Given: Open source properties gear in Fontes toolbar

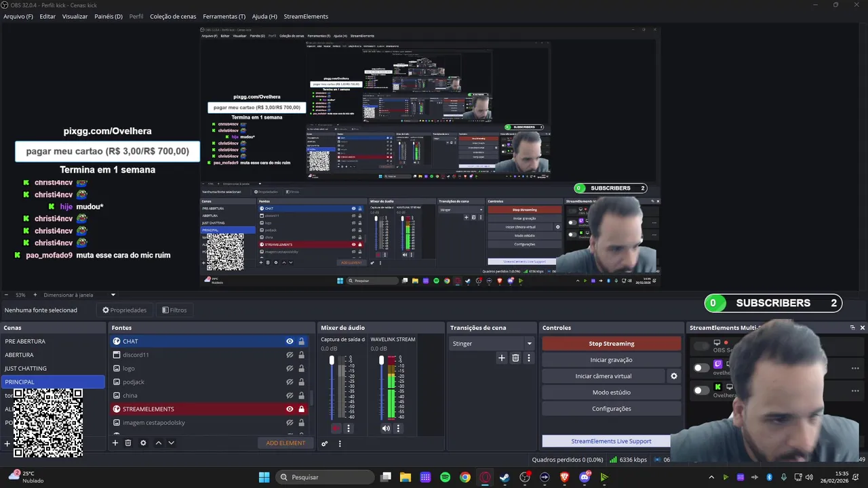Looking at the screenshot, I should pyautogui.click(x=143, y=443).
